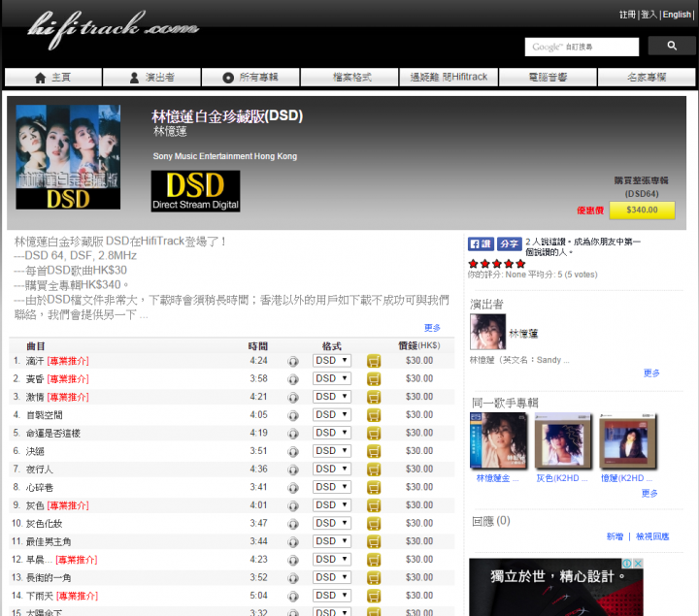Click the Facebook like button

[481, 243]
